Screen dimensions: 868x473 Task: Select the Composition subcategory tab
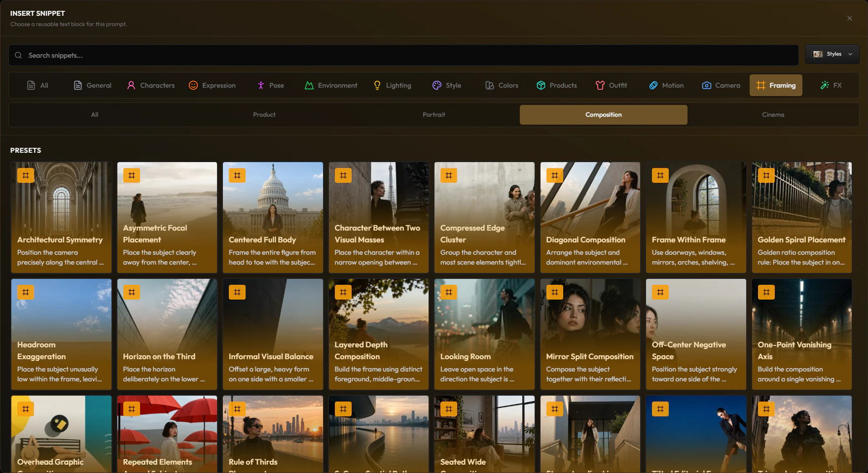pyautogui.click(x=604, y=115)
